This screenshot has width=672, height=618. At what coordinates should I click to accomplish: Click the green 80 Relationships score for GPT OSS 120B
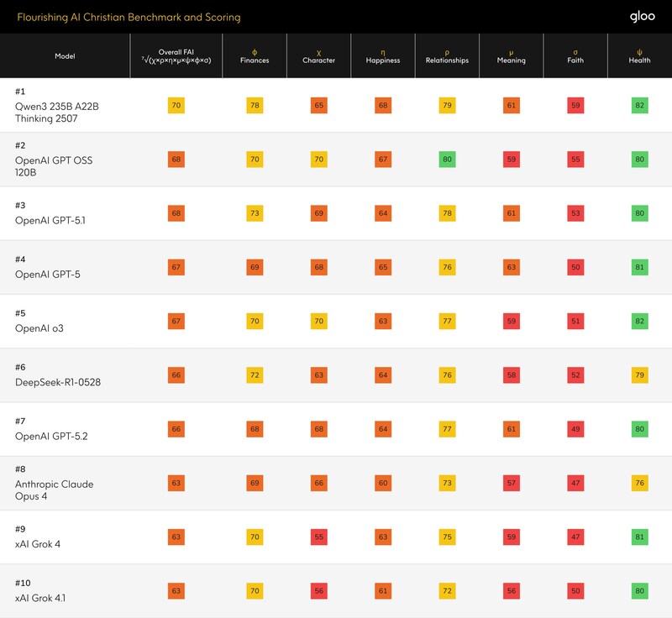[x=447, y=159]
